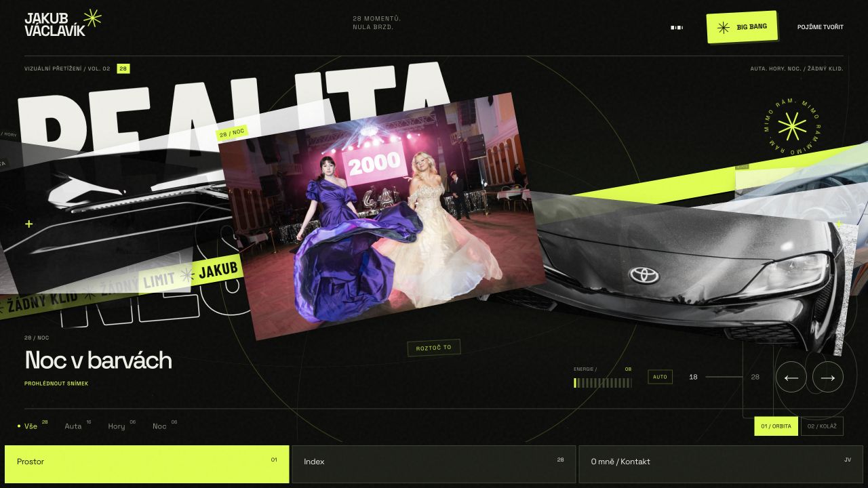Filter photos by Noc
868x488 pixels.
tap(165, 426)
